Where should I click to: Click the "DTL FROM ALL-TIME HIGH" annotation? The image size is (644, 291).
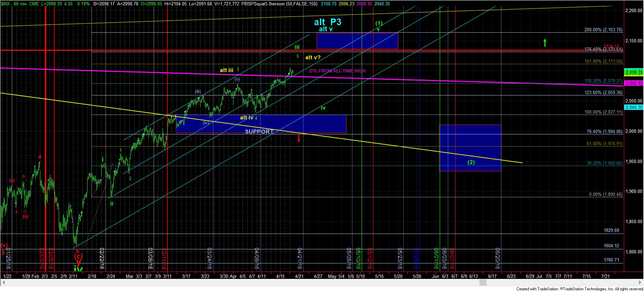[337, 71]
